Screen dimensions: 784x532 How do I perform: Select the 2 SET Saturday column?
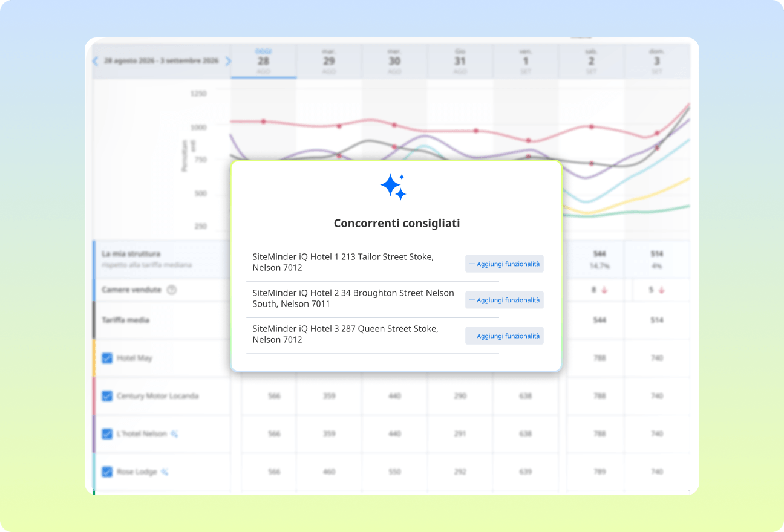tap(591, 61)
